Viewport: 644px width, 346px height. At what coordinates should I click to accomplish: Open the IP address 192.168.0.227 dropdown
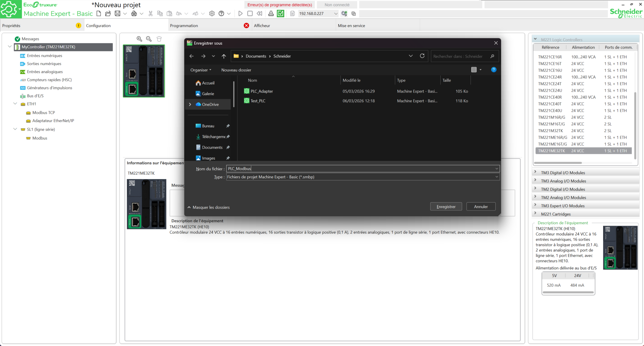[336, 14]
